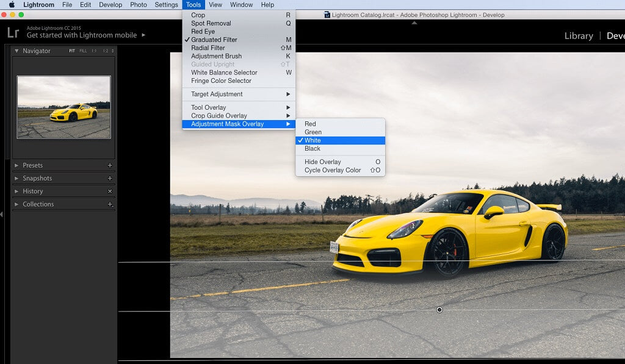Switch to the Library module
Screen dimensions: 625x364
click(578, 35)
